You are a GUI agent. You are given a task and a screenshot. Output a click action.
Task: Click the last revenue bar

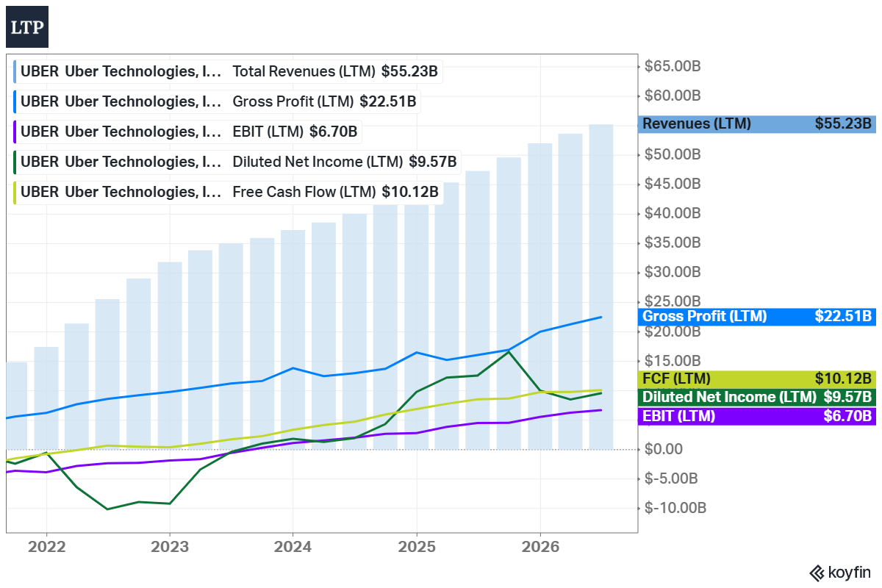[x=601, y=287]
